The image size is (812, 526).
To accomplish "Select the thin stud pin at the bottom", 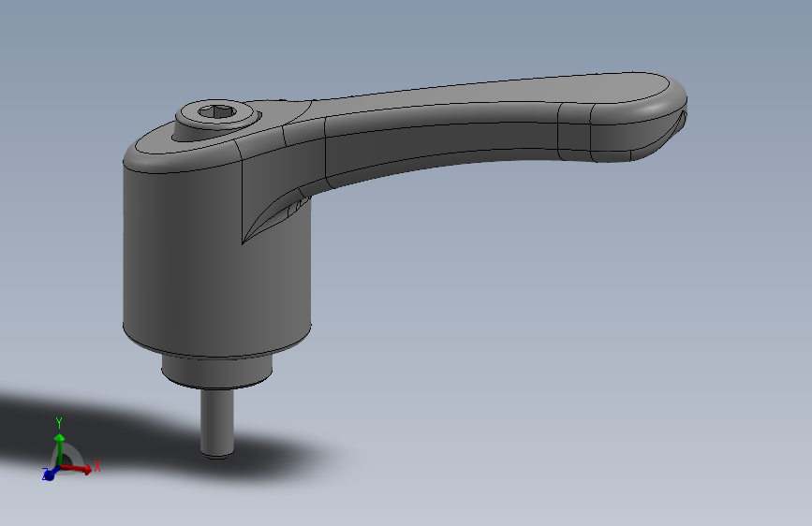I will 217,423.
